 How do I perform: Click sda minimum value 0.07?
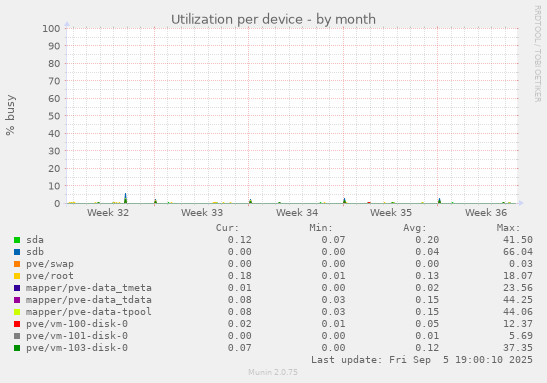click(333, 240)
